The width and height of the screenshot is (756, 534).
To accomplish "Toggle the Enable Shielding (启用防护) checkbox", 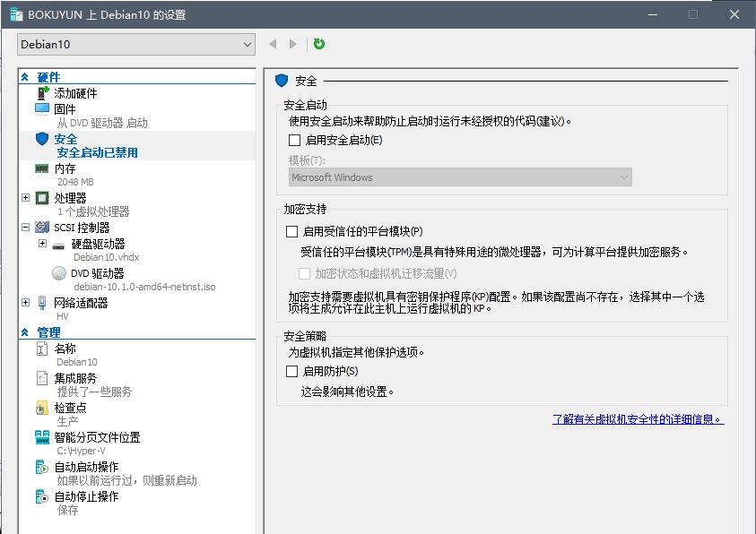I will pos(291,371).
